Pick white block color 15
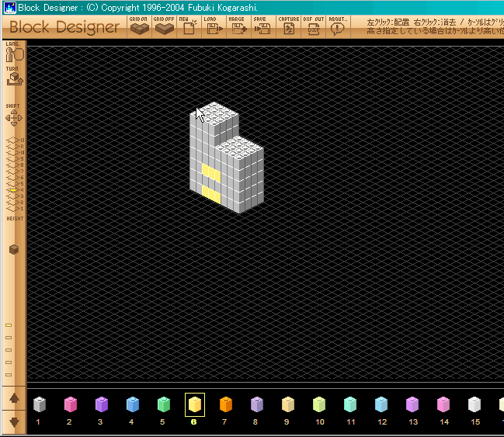 474,404
